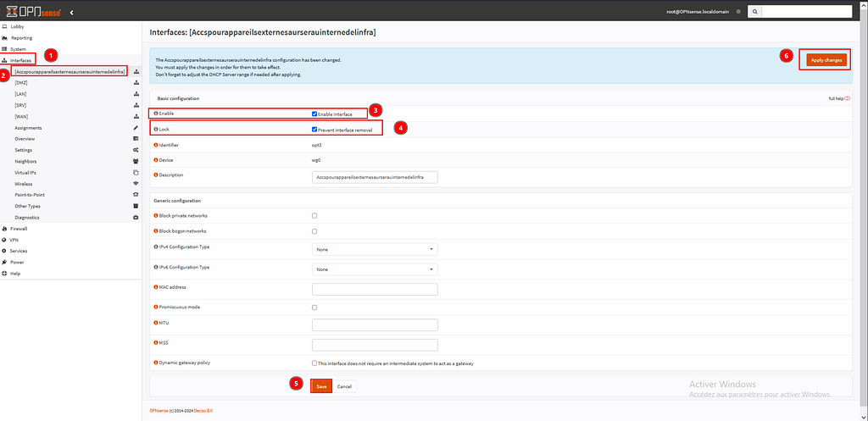868x421 pixels.
Task: Click the Wi-Fi icon next to Wireless
Action: point(136,183)
